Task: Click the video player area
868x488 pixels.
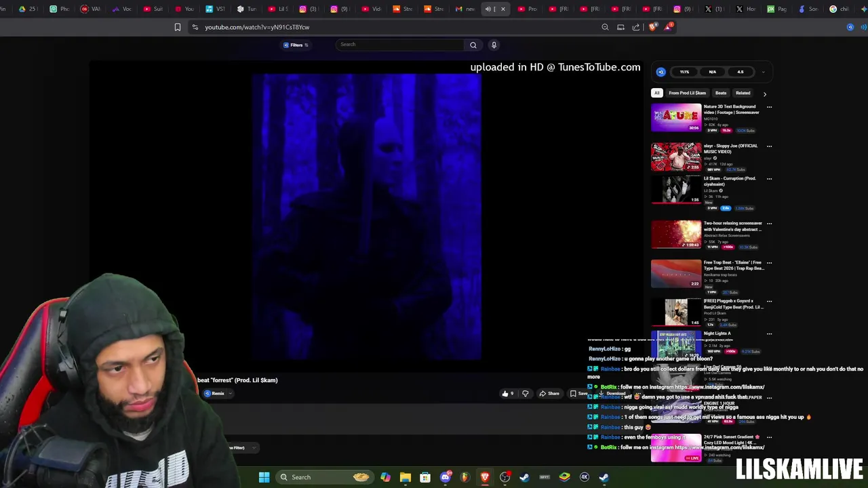Action: [x=366, y=217]
